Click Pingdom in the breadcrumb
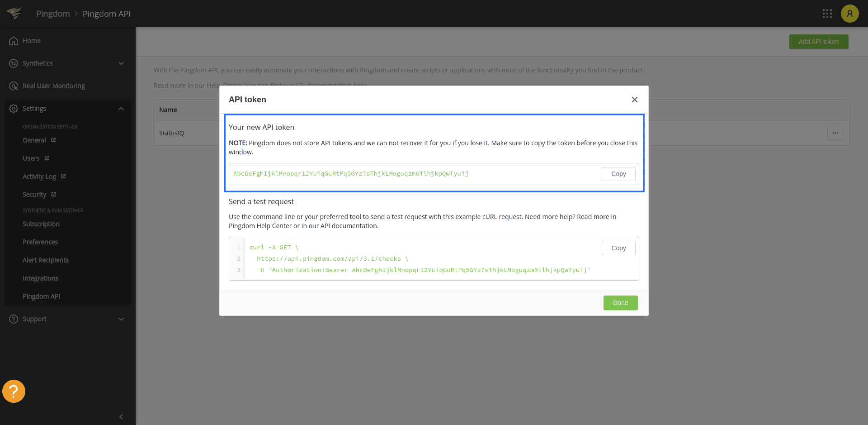The width and height of the screenshot is (868, 425). pyautogui.click(x=53, y=14)
